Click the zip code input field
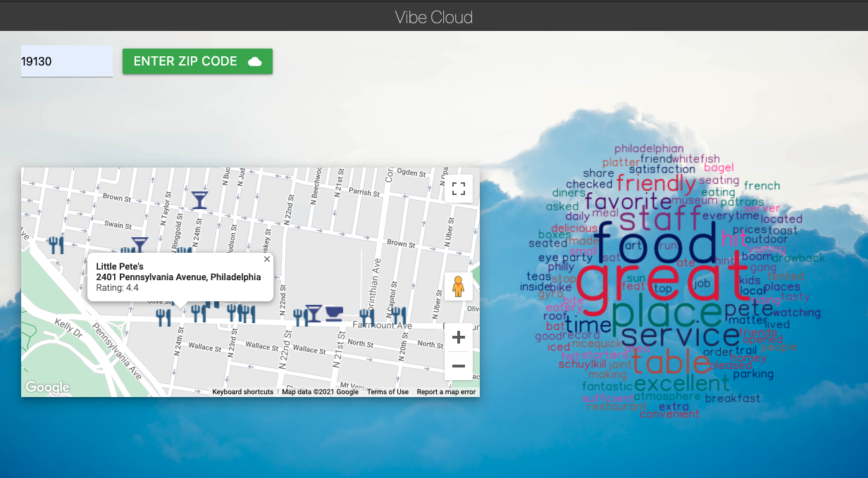The image size is (868, 478). pos(66,61)
